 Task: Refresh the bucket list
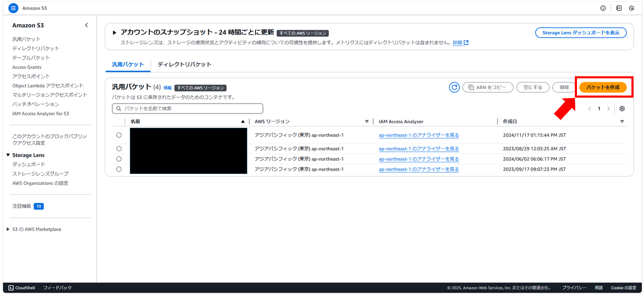tap(454, 87)
